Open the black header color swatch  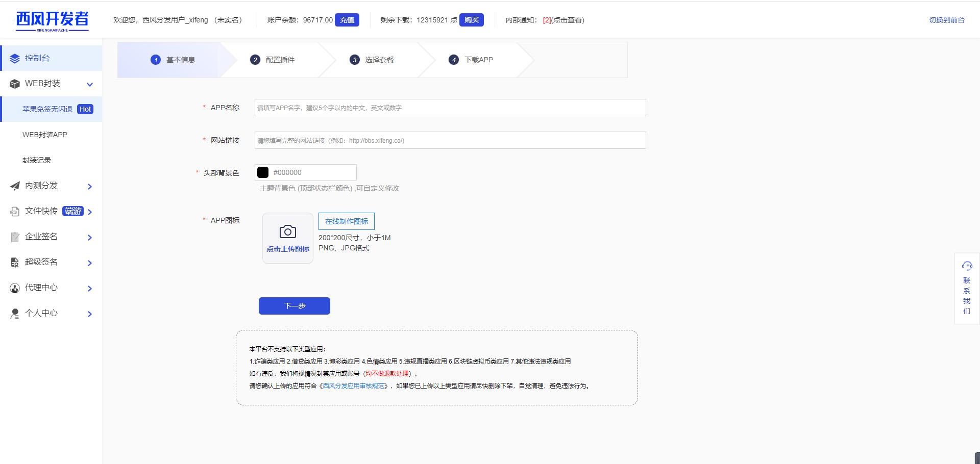(263, 172)
